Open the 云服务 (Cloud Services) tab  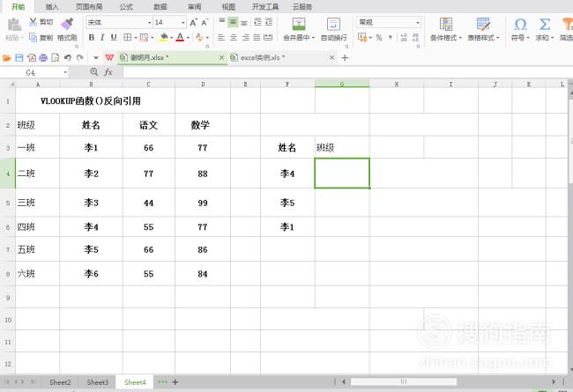click(x=301, y=7)
